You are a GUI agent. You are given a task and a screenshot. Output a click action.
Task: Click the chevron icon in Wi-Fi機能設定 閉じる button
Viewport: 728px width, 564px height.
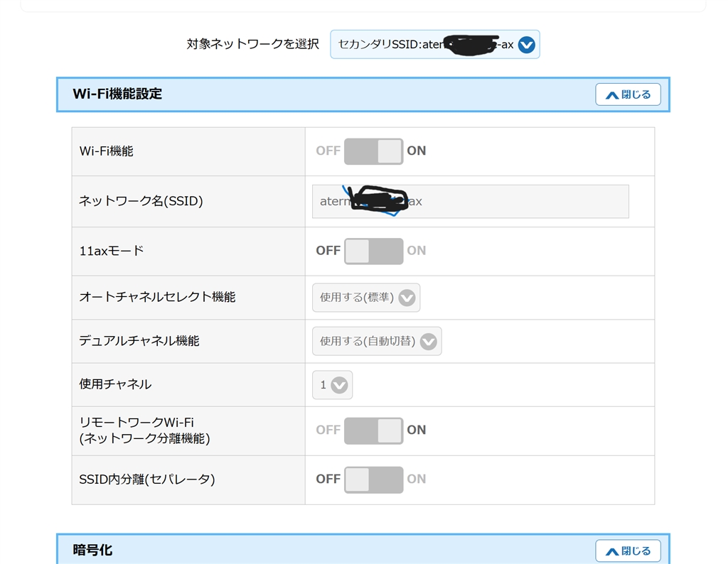point(611,95)
